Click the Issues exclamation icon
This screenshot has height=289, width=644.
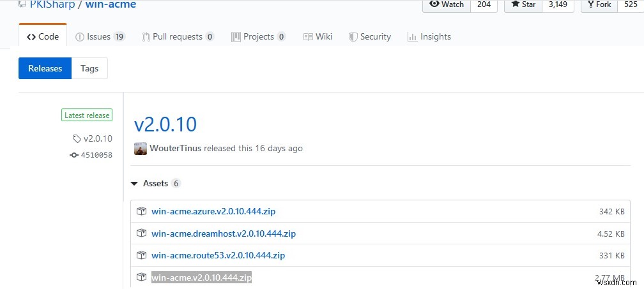pos(80,37)
